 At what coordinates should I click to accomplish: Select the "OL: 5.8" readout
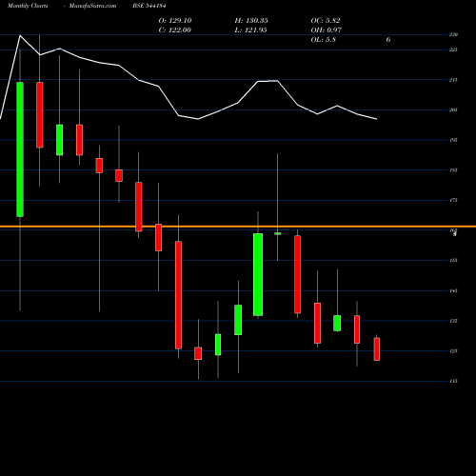coord(324,39)
